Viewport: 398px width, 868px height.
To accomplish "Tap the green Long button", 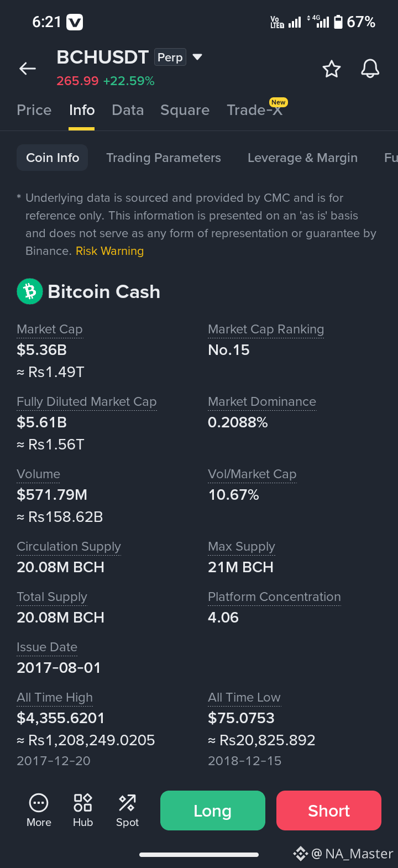I will pos(213,811).
